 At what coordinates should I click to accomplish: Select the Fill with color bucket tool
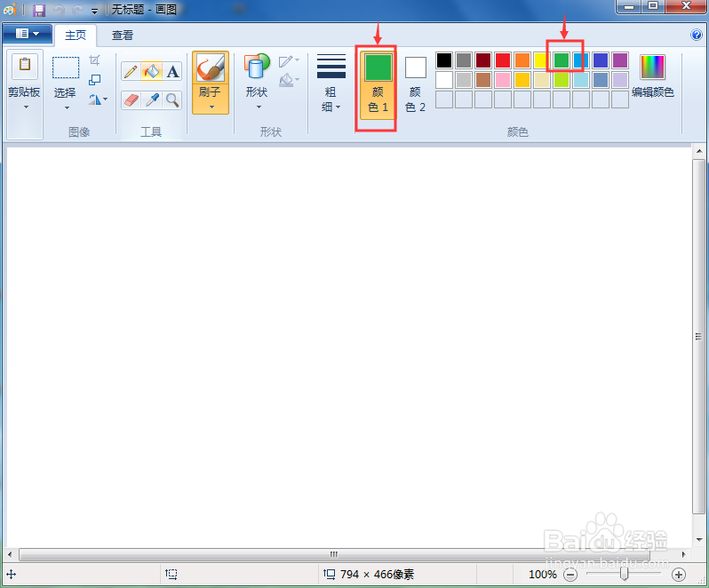click(x=152, y=71)
